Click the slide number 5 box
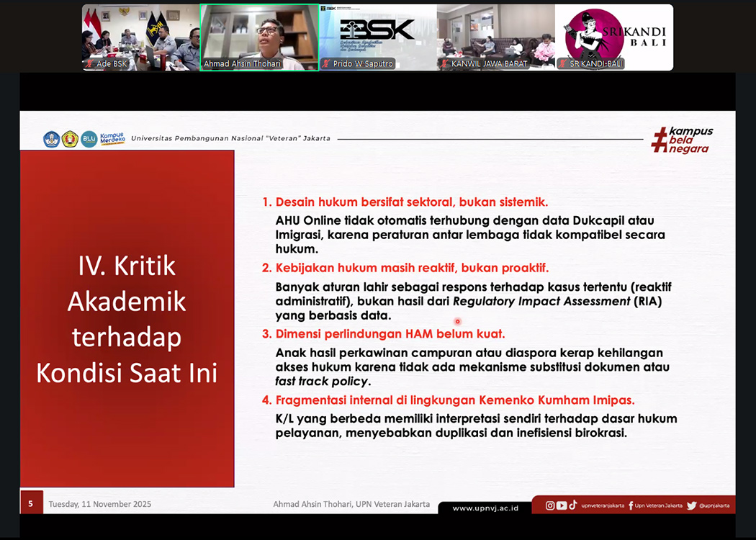This screenshot has height=540, width=756. pos(31,504)
